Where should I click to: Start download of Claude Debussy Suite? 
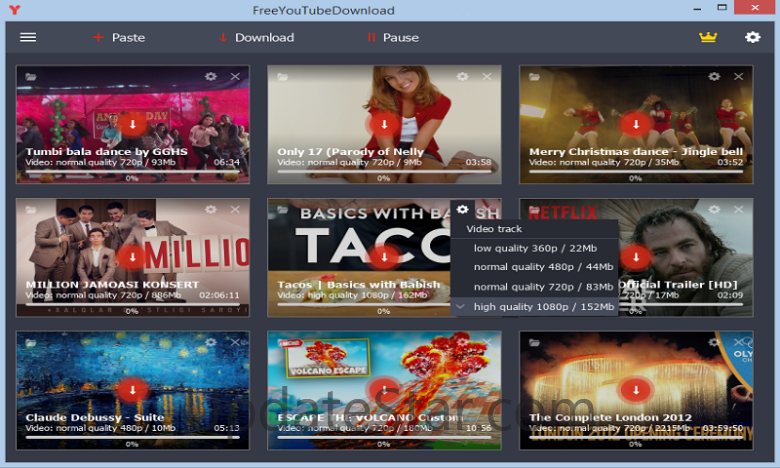(132, 390)
